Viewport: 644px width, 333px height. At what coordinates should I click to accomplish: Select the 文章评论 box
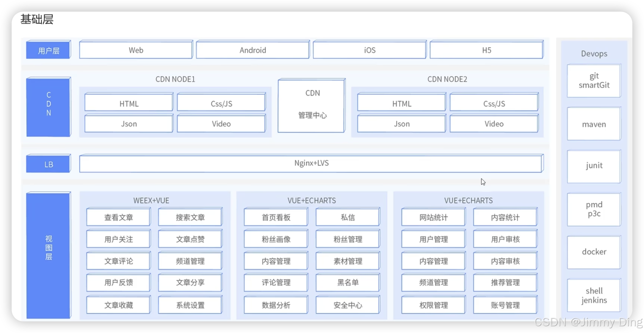(x=118, y=261)
